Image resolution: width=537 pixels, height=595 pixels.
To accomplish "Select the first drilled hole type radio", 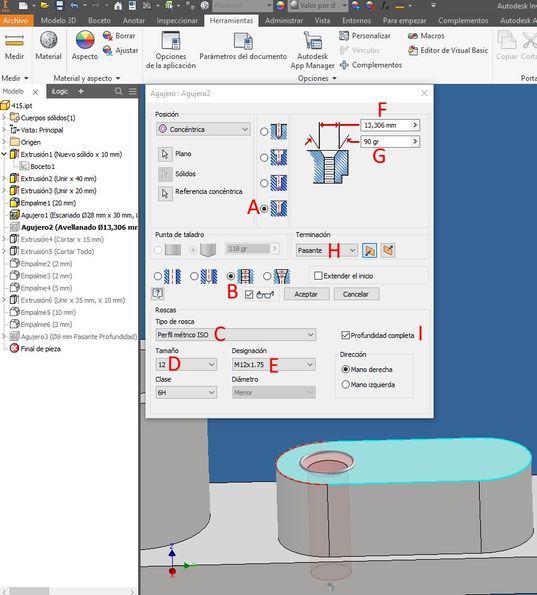I will click(264, 132).
